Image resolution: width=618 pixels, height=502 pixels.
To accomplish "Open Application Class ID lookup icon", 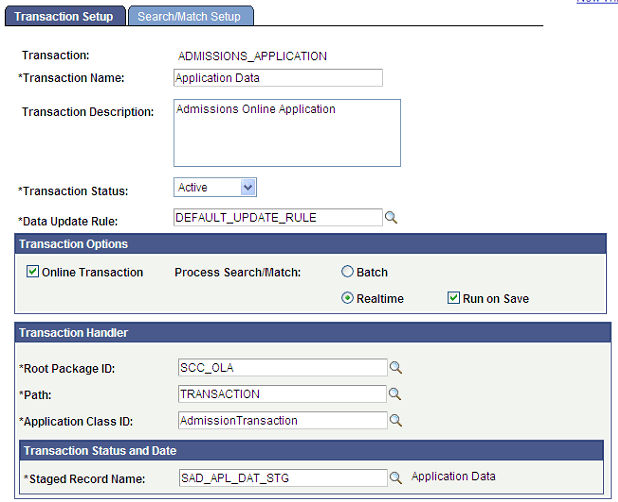I will pyautogui.click(x=396, y=421).
